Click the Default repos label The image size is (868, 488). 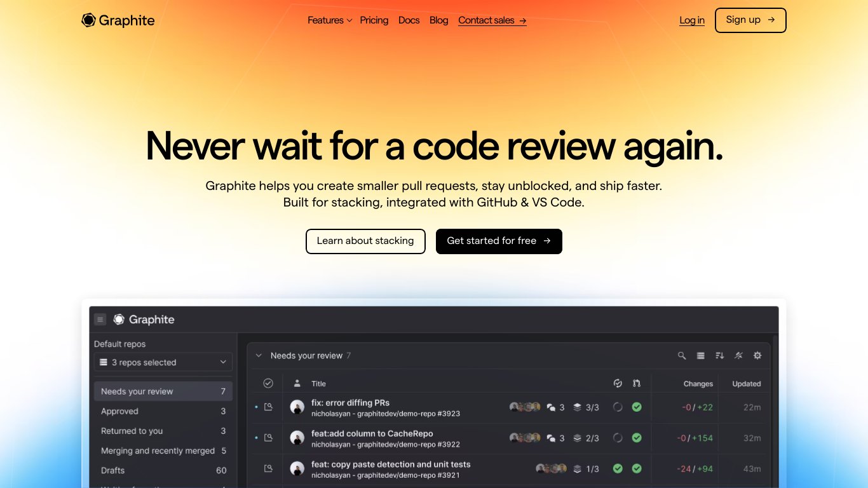[x=119, y=344]
